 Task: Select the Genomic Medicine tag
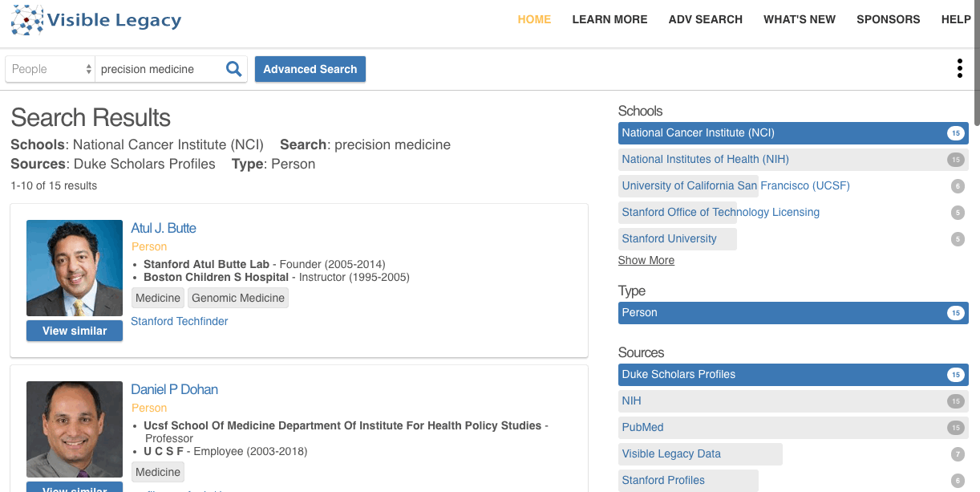[x=238, y=298]
